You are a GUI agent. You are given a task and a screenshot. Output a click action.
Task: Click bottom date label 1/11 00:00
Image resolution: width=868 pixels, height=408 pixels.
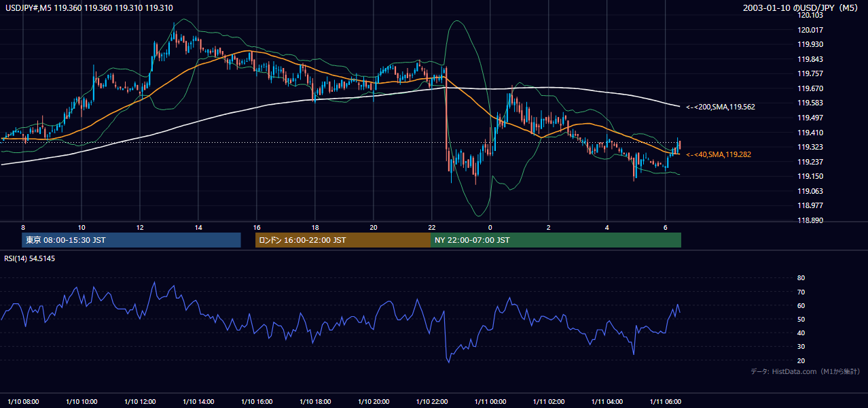click(x=490, y=401)
